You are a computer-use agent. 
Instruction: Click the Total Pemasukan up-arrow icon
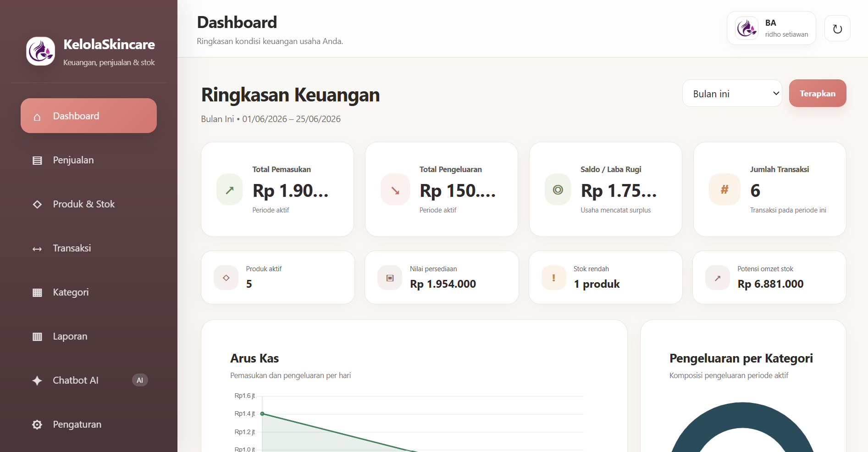pyautogui.click(x=230, y=190)
